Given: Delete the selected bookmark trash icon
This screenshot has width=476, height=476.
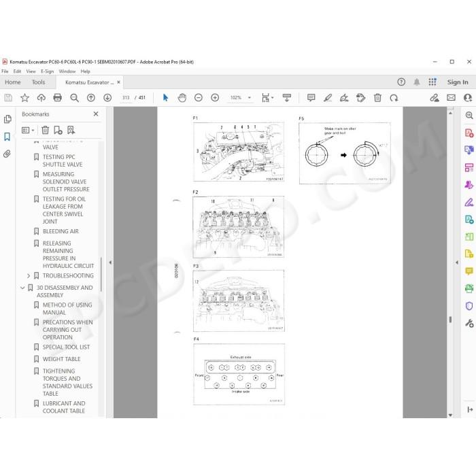Looking at the screenshot, I should click(46, 131).
